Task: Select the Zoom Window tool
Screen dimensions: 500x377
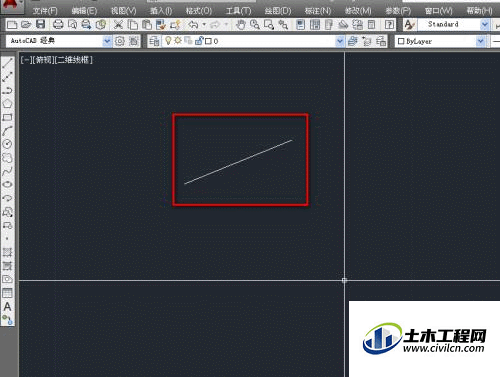Action: [x=269, y=24]
